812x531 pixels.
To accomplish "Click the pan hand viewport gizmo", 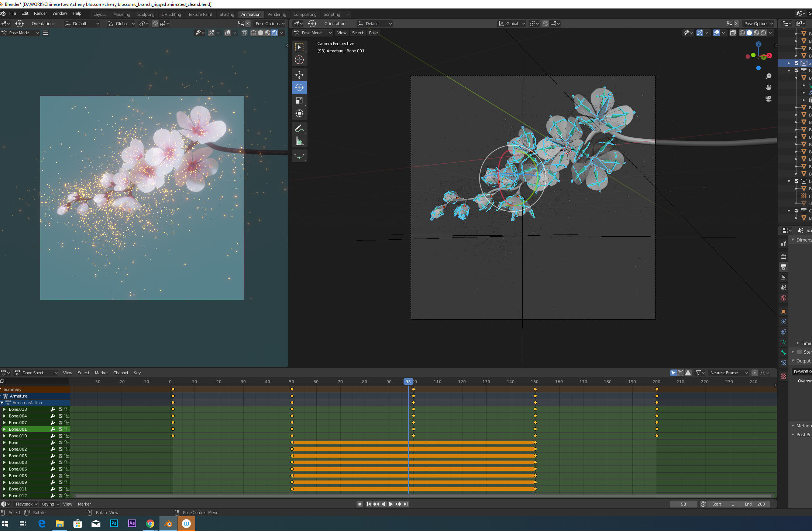I will coord(768,87).
